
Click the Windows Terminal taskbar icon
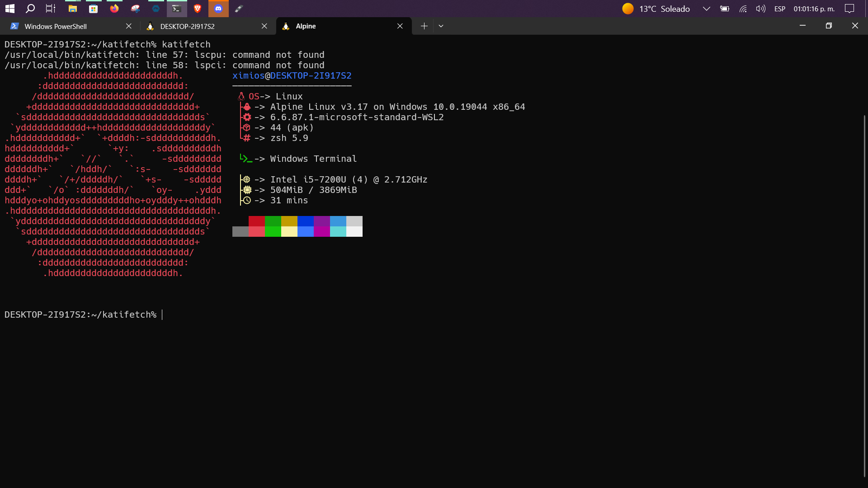pyautogui.click(x=177, y=9)
